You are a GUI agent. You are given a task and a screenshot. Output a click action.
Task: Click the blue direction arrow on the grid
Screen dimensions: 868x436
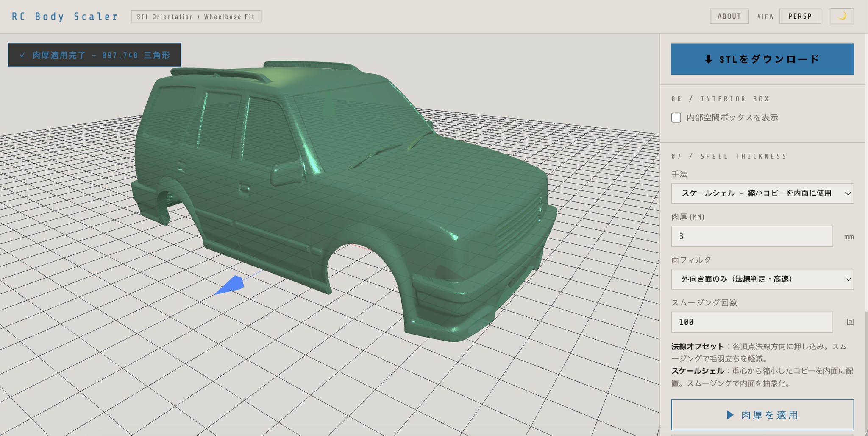coord(230,285)
